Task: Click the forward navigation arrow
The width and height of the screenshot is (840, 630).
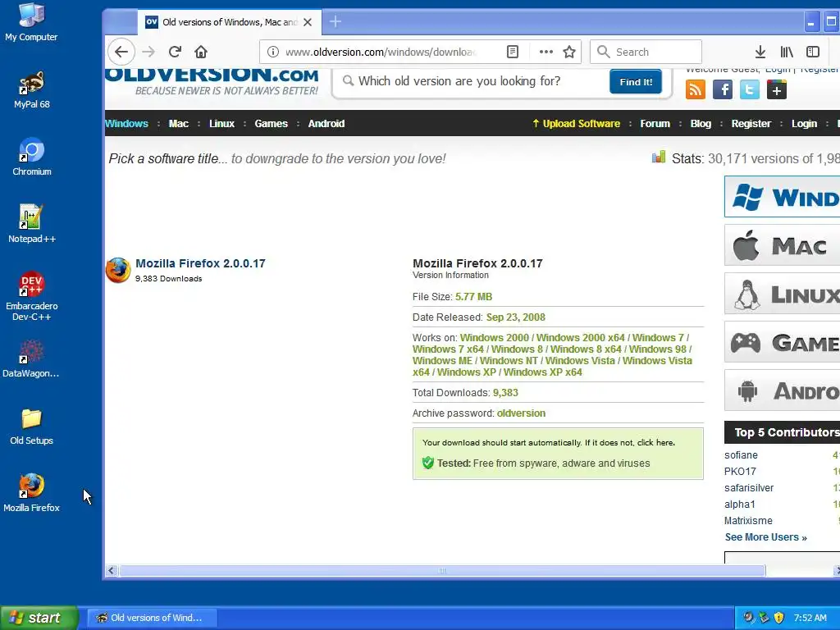Action: click(x=148, y=52)
